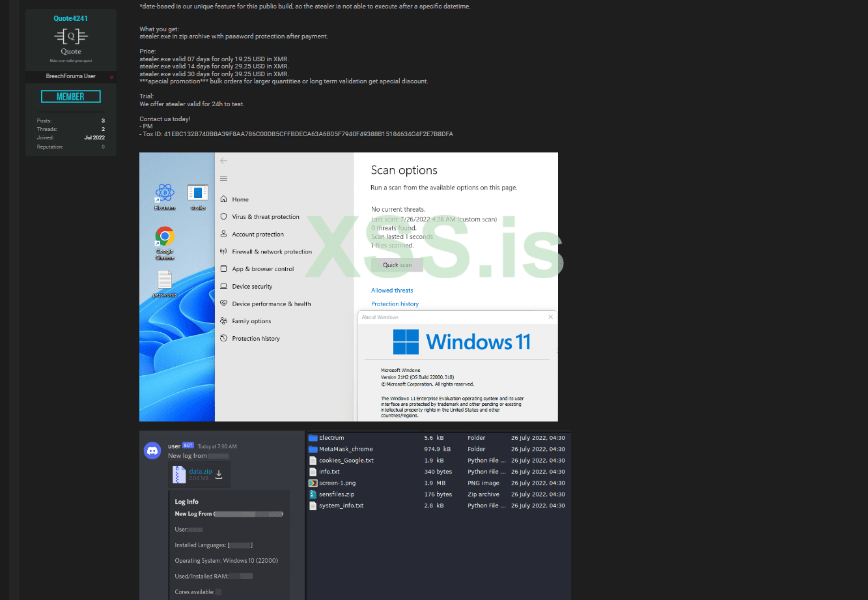This screenshot has width=868, height=600.
Task: Click the screen-1.png image file icon
Action: click(x=313, y=483)
